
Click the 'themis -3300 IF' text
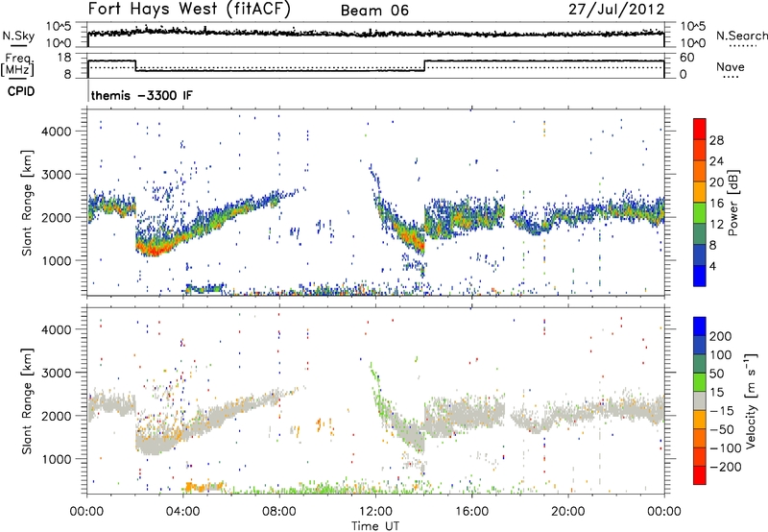point(141,95)
